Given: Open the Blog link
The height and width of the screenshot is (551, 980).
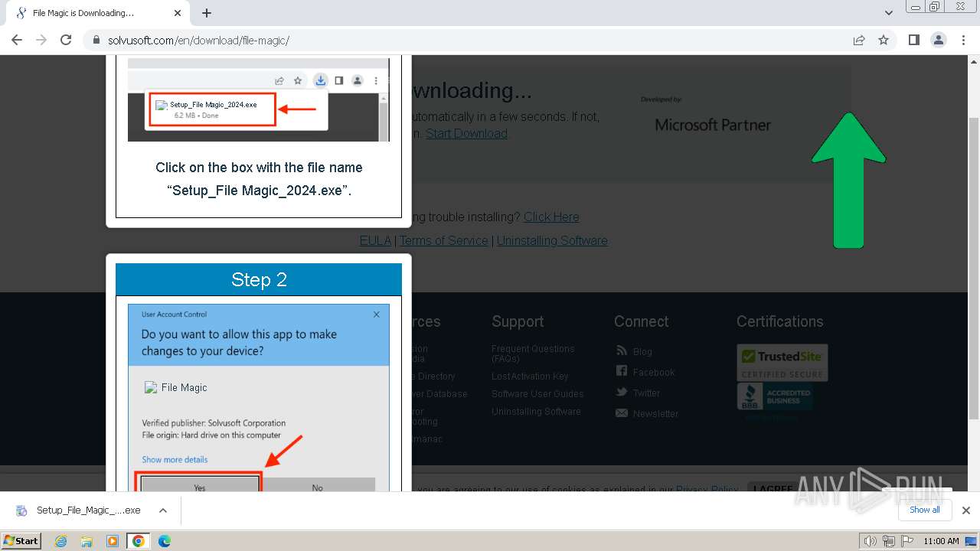Looking at the screenshot, I should pyautogui.click(x=642, y=352).
